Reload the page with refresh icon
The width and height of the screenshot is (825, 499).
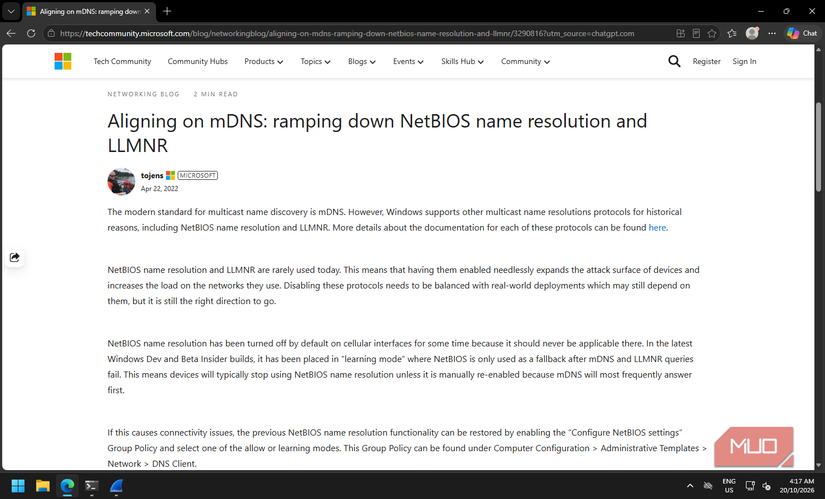(31, 33)
